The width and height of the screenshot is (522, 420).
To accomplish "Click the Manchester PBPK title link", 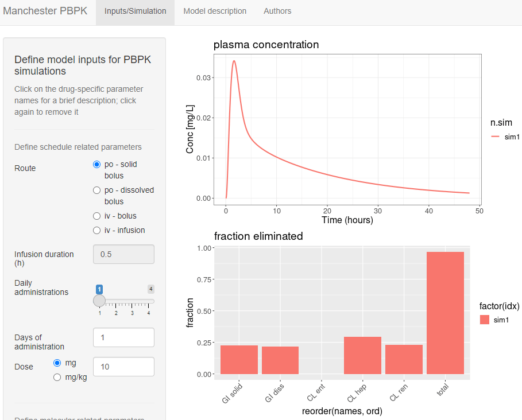I will (45, 11).
